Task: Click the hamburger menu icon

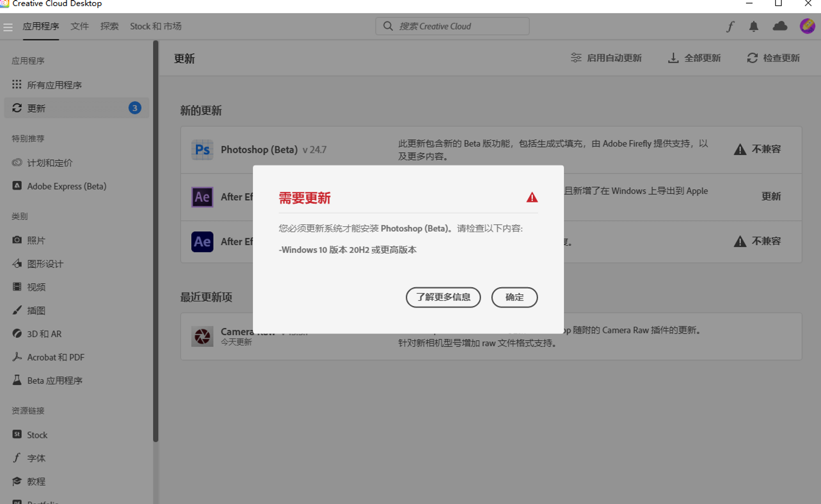Action: [8, 27]
